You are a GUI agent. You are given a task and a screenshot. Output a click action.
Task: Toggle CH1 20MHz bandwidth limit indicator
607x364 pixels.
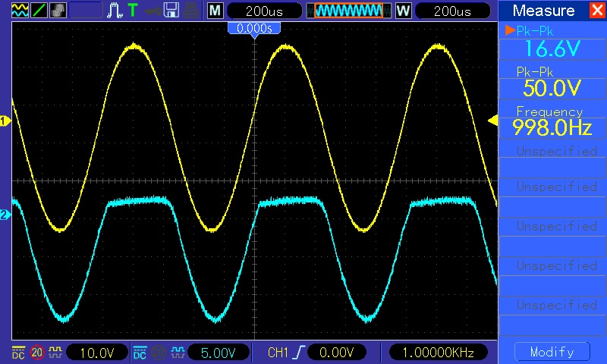(x=36, y=353)
